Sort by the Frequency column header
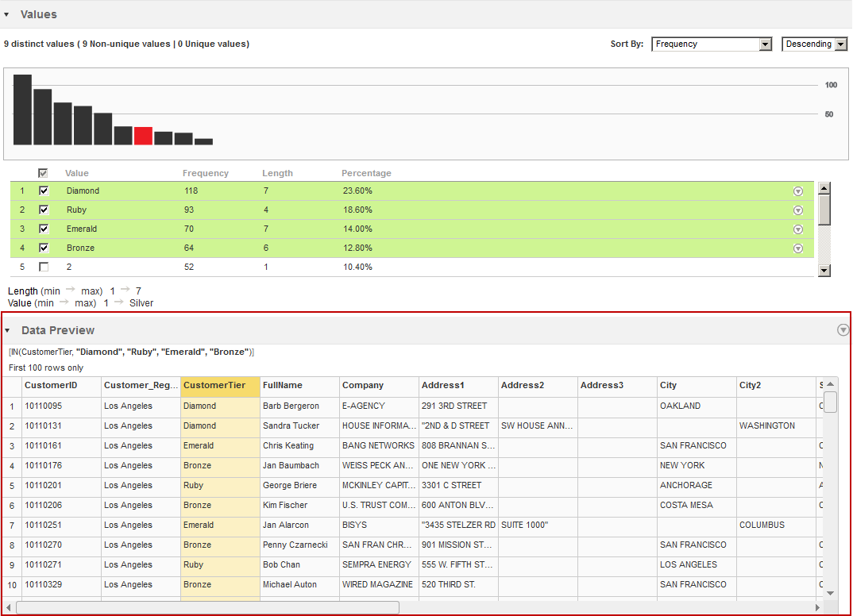853x616 pixels. click(205, 173)
